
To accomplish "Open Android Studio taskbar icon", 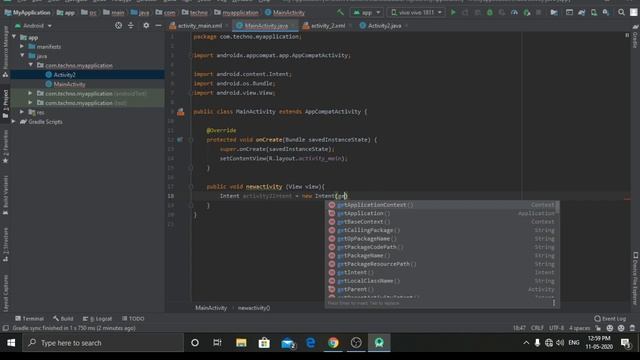I will 379,343.
